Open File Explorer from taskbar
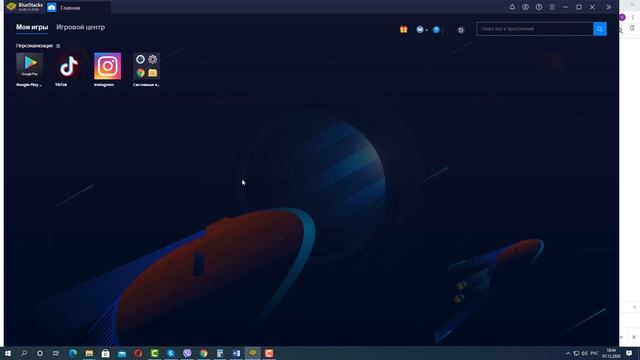Viewport: 640px width, 360px height. pos(89,353)
